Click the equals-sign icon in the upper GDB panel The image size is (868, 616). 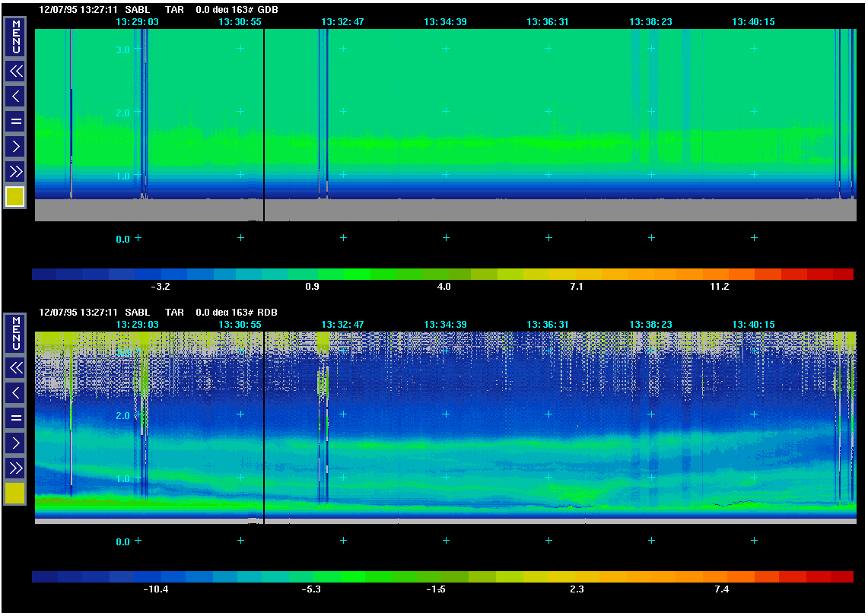pos(15,121)
